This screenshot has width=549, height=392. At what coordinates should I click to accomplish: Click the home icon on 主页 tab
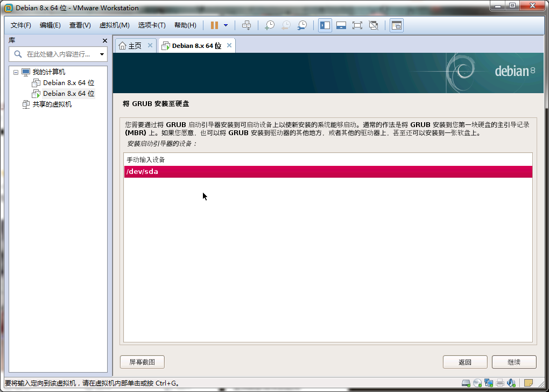[x=122, y=46]
